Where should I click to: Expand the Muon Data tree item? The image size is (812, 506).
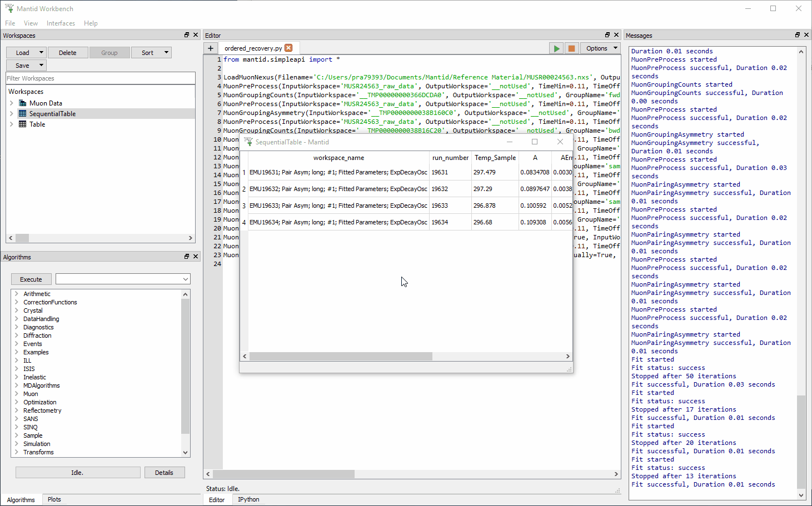tap(12, 103)
